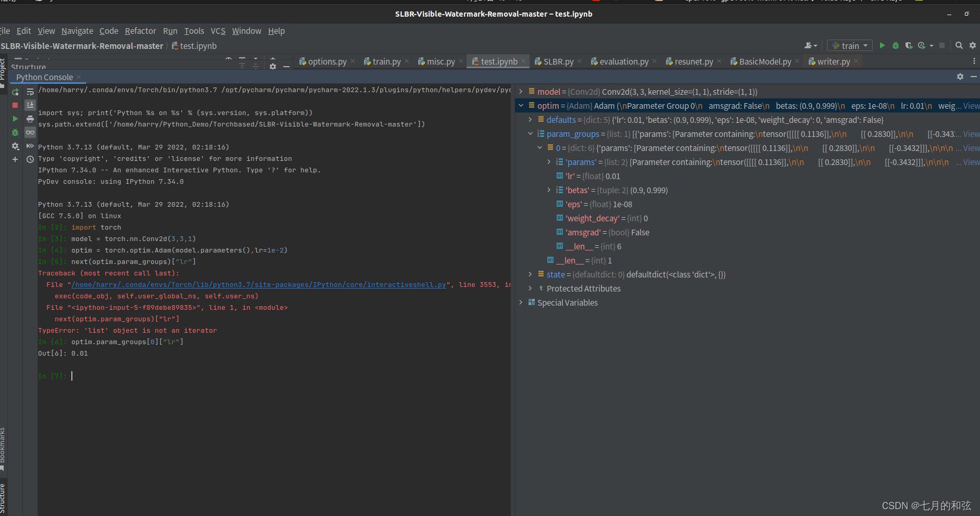Run 'train' with the top green play button

[x=882, y=46]
